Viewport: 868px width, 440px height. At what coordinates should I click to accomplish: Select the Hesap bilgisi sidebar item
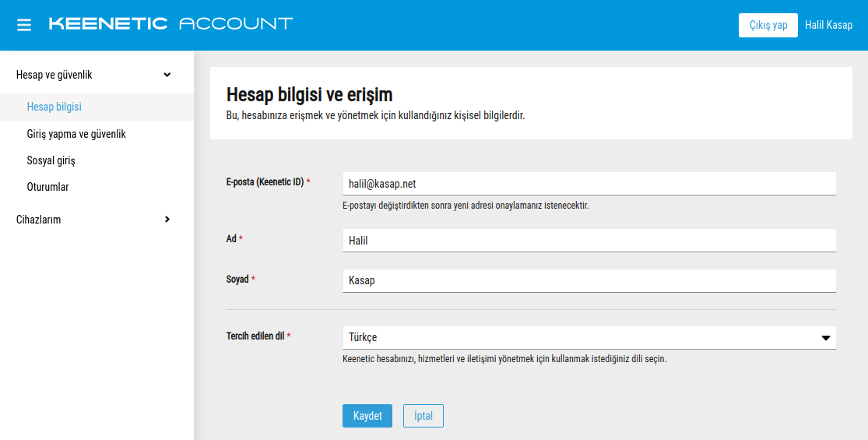(54, 107)
